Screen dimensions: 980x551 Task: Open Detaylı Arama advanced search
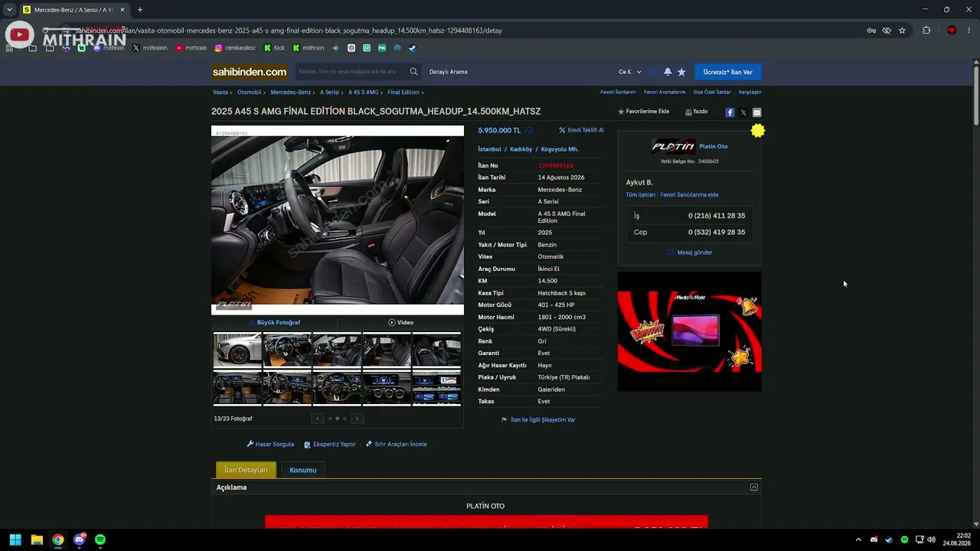click(x=449, y=72)
